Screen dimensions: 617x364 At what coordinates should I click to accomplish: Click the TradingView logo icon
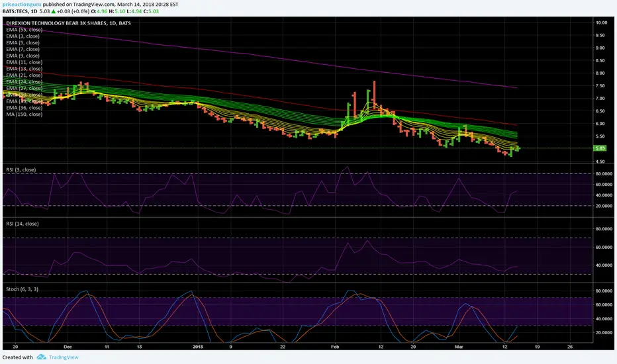pos(41,357)
